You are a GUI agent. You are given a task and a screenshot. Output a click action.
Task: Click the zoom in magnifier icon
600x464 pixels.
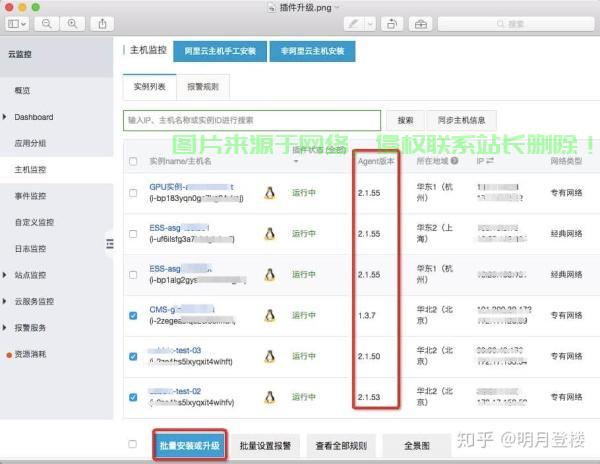[71, 22]
